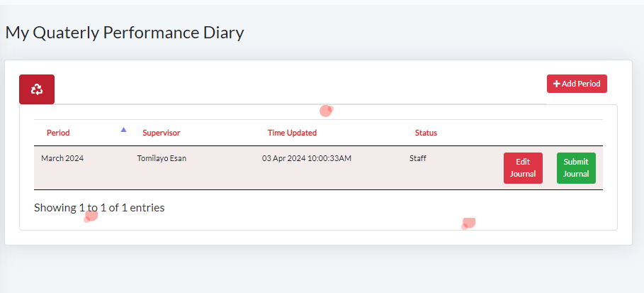Select the March 2024 period cell
644x293 pixels.
[62, 158]
